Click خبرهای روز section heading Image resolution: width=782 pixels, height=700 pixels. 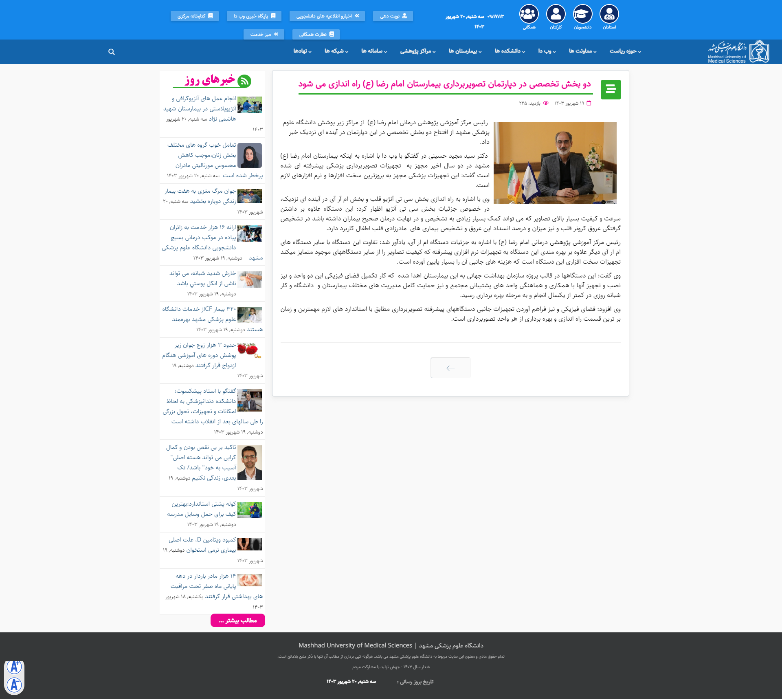pos(210,79)
